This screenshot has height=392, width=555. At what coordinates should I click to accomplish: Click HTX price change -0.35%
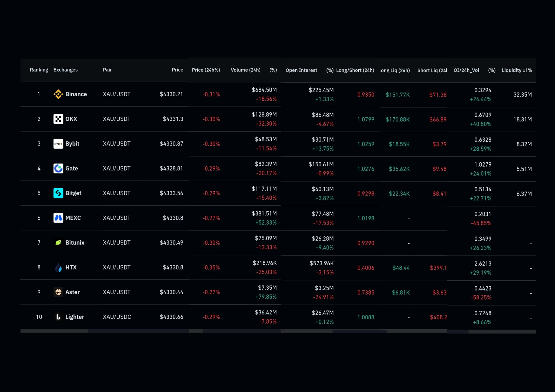click(211, 268)
